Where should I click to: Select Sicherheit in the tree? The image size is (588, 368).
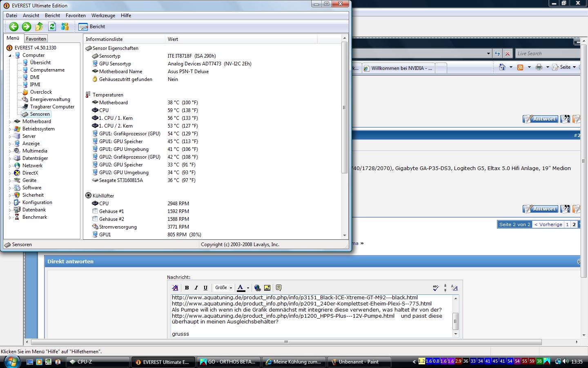(33, 195)
